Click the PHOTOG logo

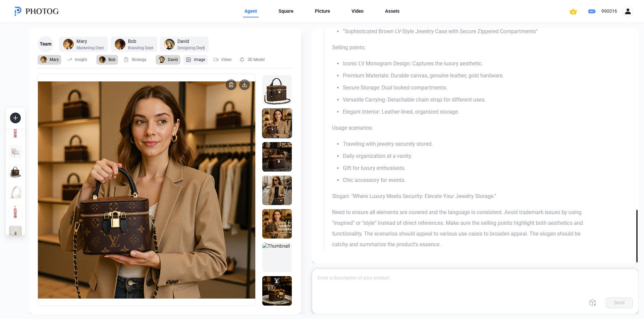(x=37, y=11)
